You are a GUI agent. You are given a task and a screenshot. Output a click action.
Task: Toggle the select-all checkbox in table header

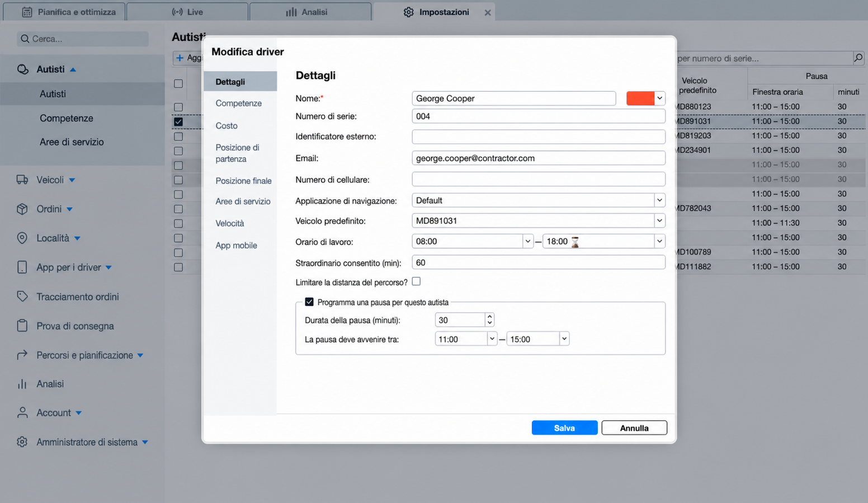point(178,83)
